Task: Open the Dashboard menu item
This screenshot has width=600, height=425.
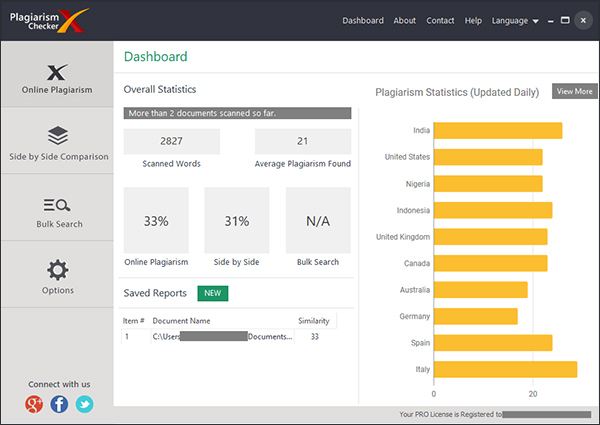Action: pos(363,21)
